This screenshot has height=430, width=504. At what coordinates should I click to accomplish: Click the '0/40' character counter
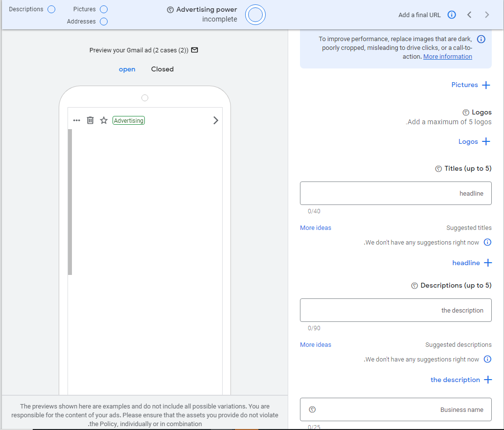pos(314,211)
